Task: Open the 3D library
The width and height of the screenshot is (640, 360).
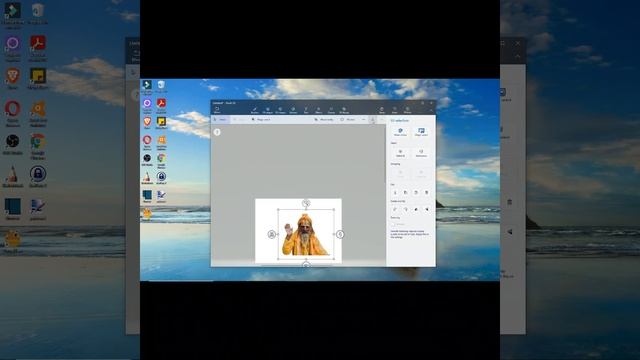Action: (344, 111)
